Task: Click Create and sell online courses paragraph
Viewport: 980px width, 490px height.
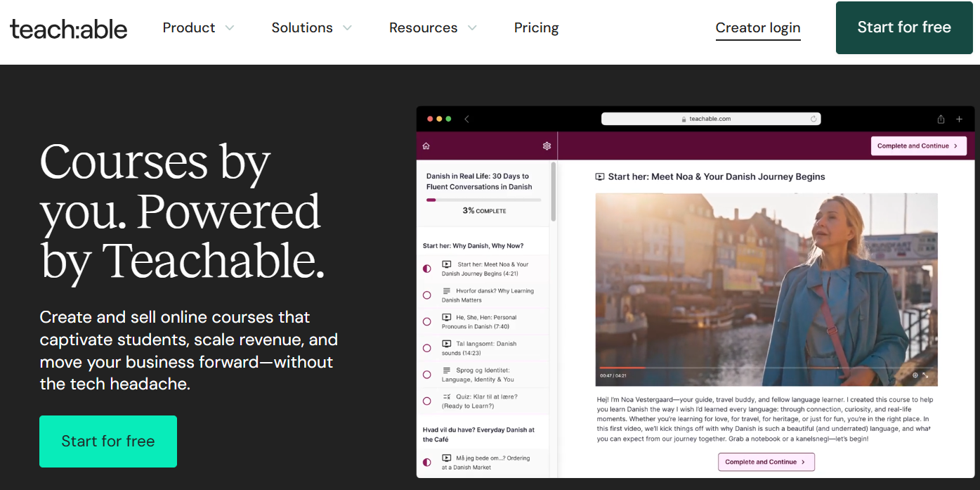Action: pyautogui.click(x=189, y=351)
